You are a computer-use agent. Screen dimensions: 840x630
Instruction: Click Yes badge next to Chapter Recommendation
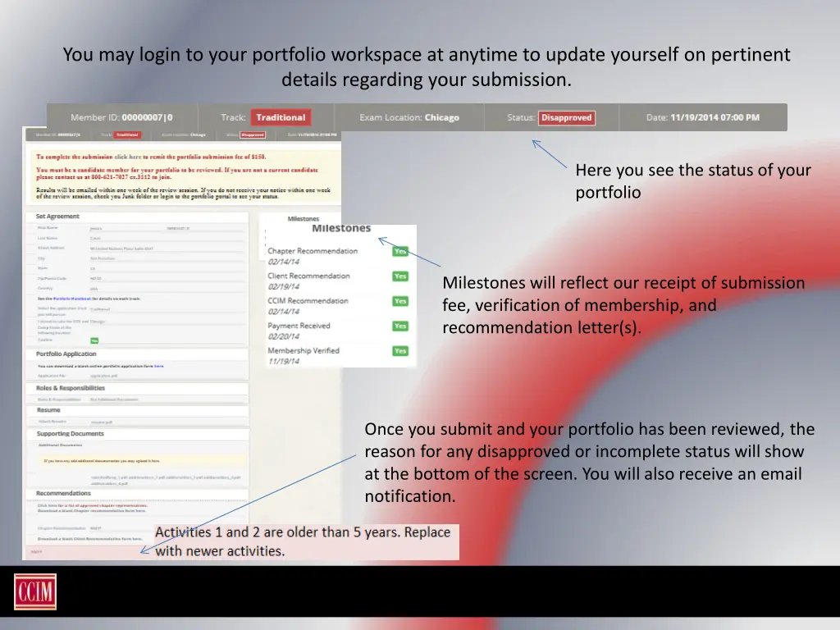(400, 251)
